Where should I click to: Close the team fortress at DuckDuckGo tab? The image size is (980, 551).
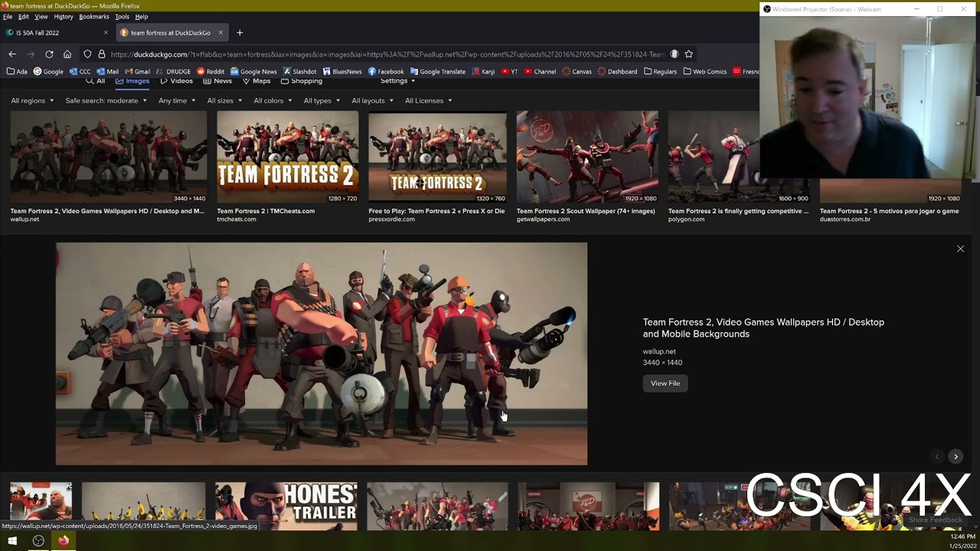220,33
